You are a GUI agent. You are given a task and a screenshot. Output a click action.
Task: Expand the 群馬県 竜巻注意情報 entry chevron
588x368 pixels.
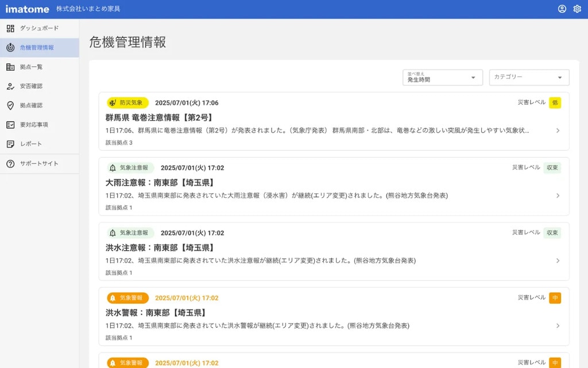click(x=558, y=131)
